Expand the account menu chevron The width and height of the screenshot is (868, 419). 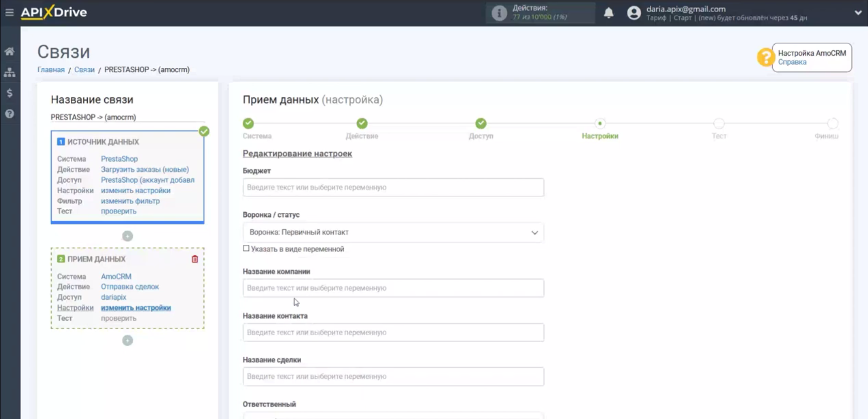click(858, 13)
